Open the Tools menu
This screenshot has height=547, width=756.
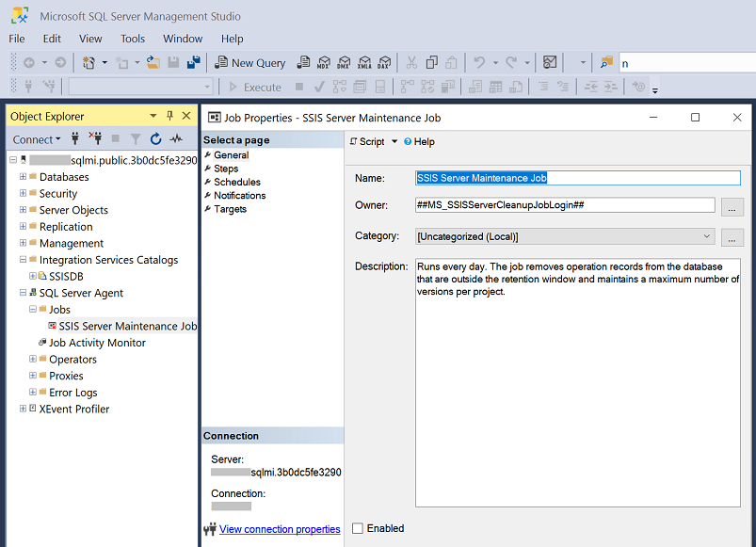(133, 39)
